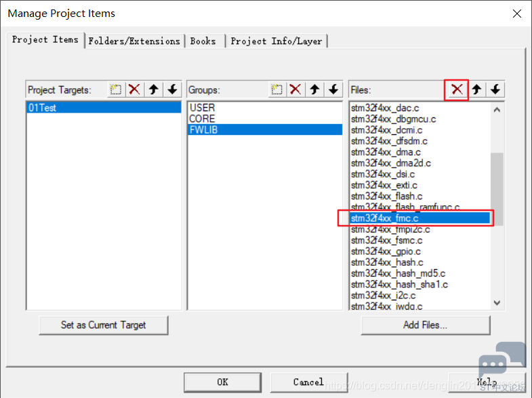The image size is (532, 398).
Task: Move selected file up
Action: pyautogui.click(x=476, y=89)
